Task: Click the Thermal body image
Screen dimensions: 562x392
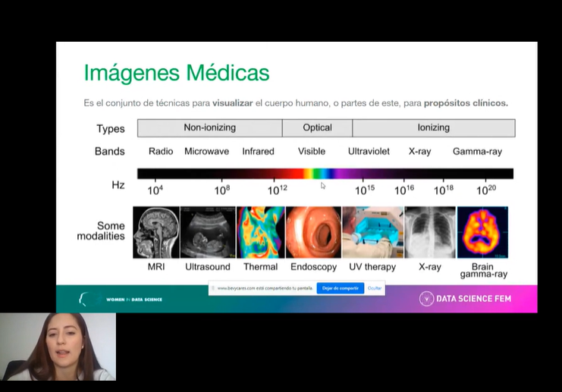Action: tap(261, 232)
